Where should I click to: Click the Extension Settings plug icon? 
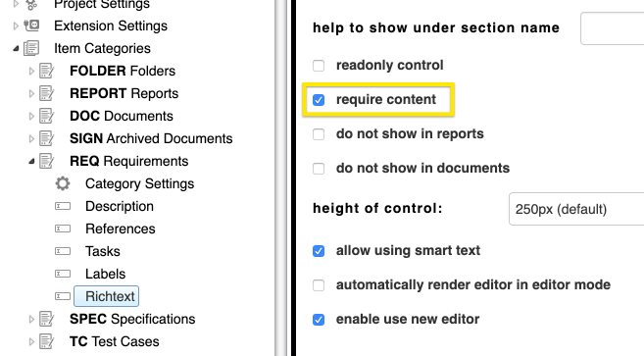tap(31, 25)
